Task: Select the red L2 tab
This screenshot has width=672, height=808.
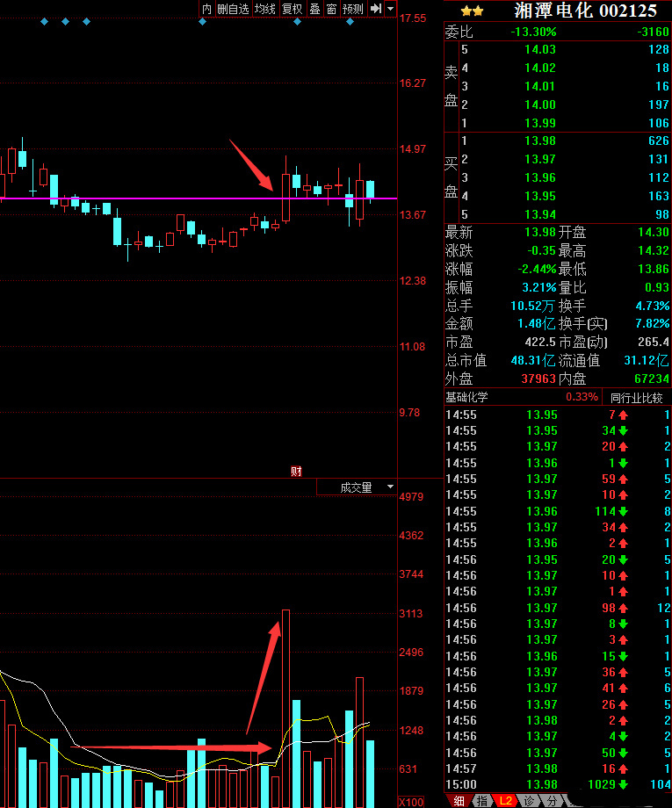Action: [x=506, y=800]
